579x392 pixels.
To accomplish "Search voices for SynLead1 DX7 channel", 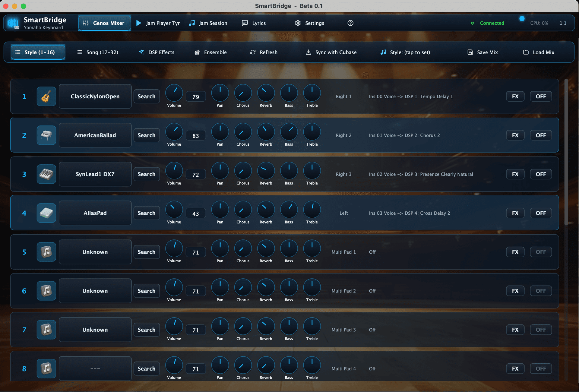I will click(x=147, y=174).
